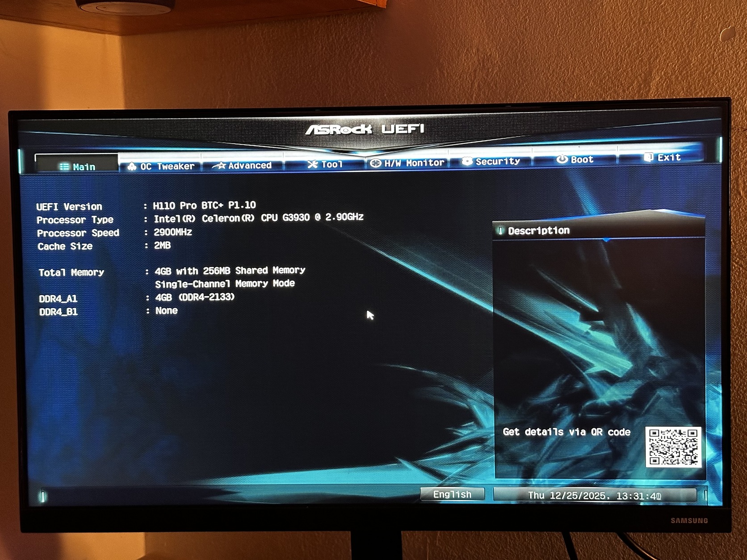Click the padlock icon on Security tab

pyautogui.click(x=468, y=161)
